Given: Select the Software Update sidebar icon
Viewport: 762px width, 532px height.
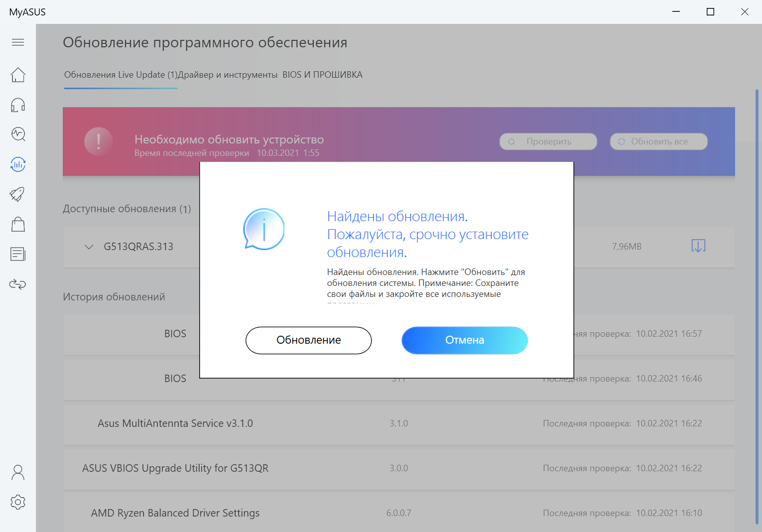Looking at the screenshot, I should tap(18, 164).
